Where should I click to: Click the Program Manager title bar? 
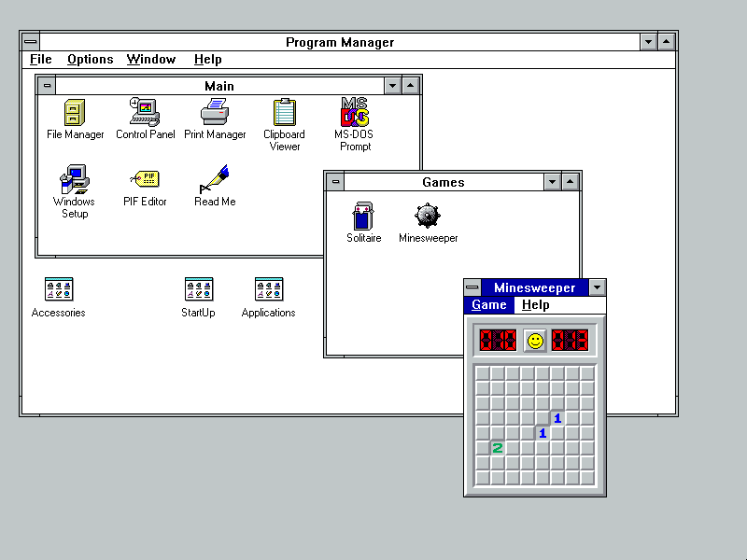pyautogui.click(x=340, y=42)
